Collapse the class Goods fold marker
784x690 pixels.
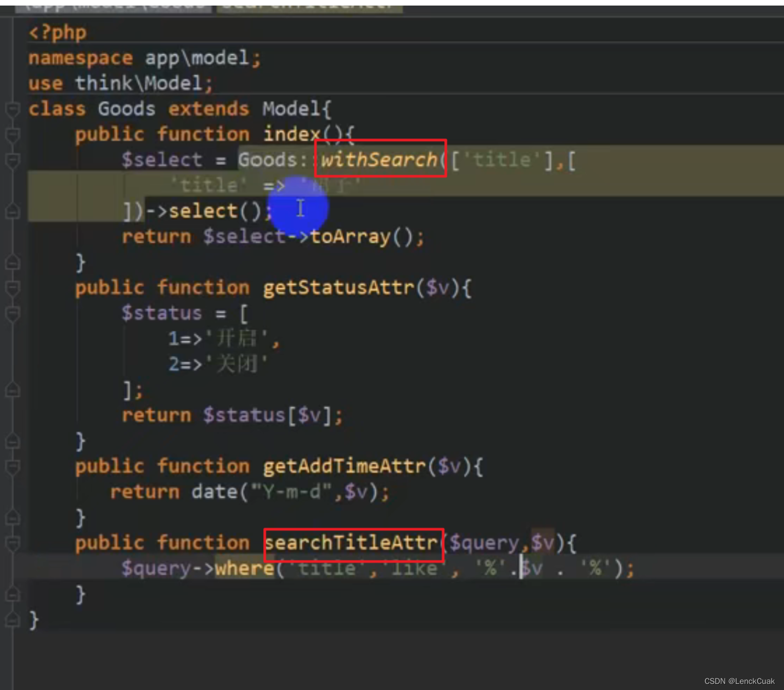point(12,109)
